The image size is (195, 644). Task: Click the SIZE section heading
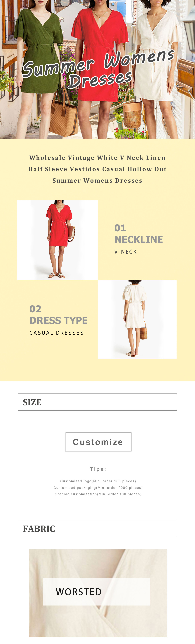click(x=32, y=402)
